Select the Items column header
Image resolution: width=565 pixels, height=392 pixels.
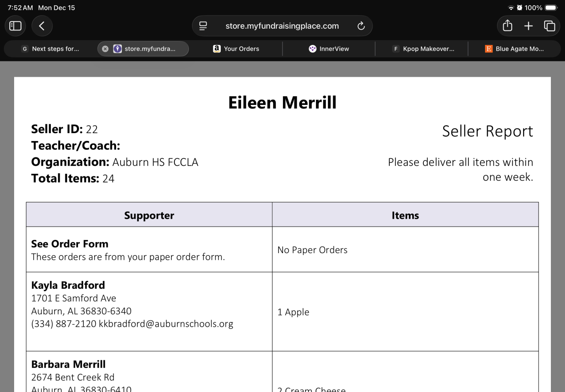point(405,215)
